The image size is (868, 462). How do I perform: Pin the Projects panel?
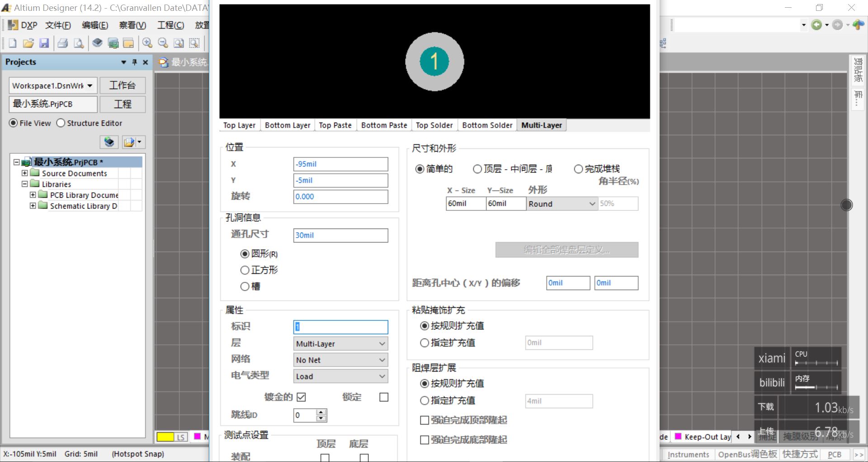[134, 62]
